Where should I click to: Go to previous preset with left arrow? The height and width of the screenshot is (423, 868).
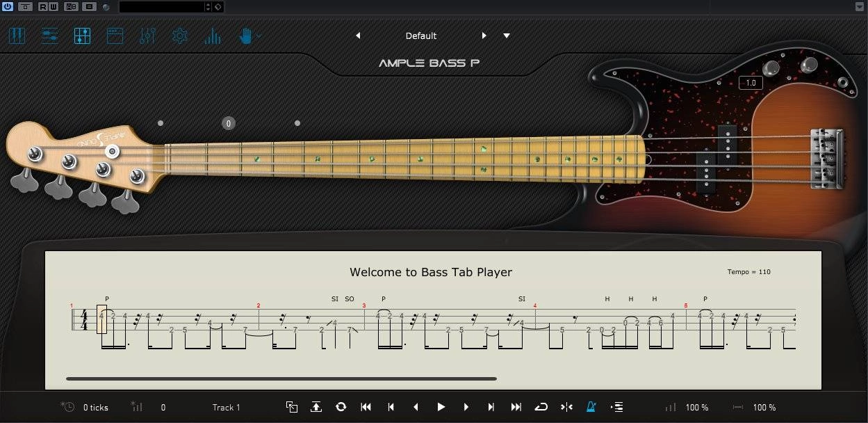point(358,35)
